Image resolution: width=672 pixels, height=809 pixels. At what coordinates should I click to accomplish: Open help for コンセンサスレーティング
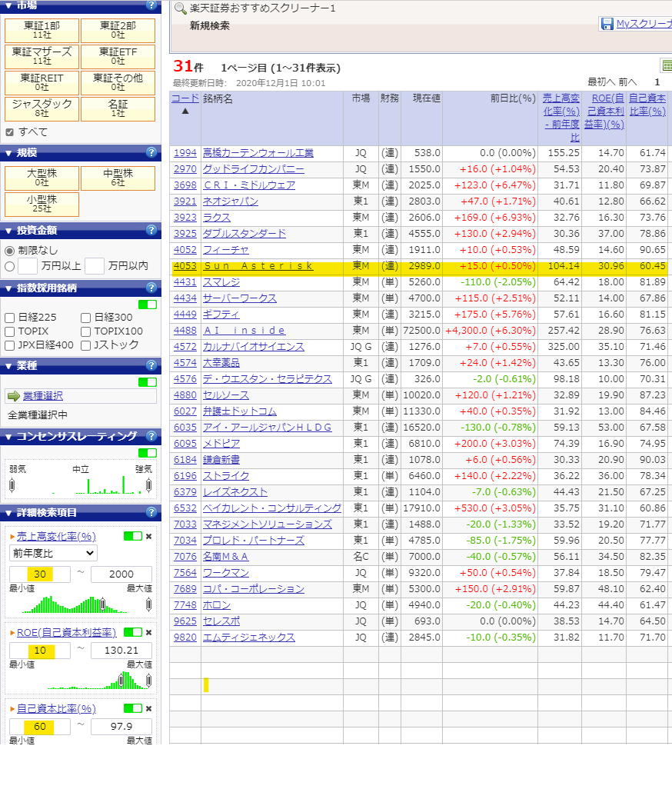[151, 436]
